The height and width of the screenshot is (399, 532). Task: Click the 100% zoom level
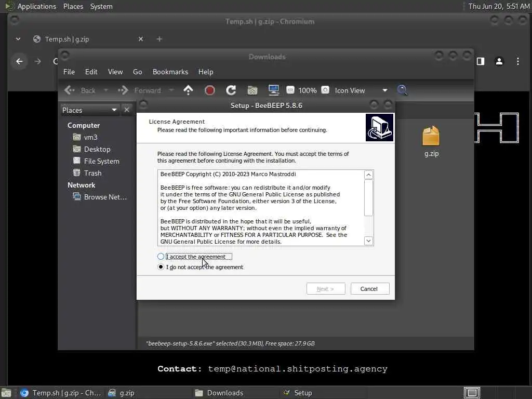[308, 90]
